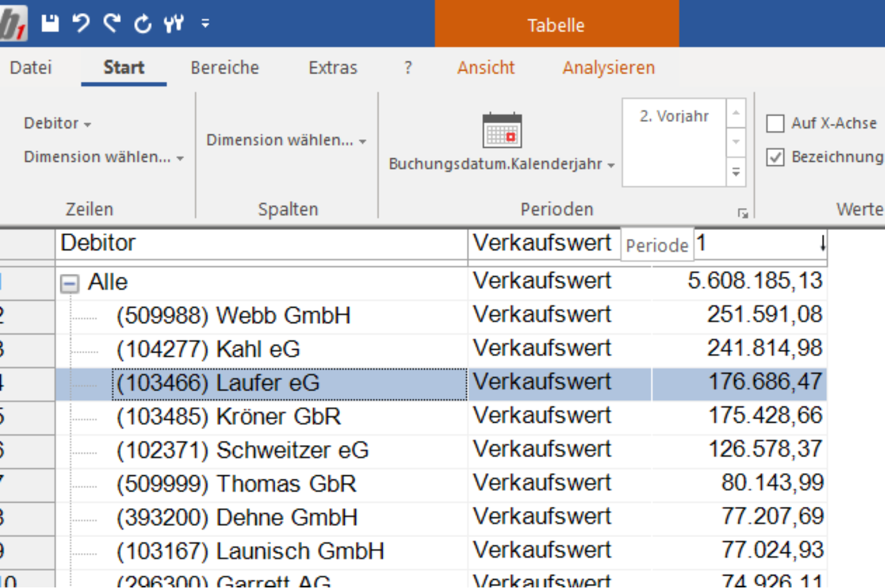Switch to the Ansicht tab
Screen dimensions: 885x588
[486, 68]
